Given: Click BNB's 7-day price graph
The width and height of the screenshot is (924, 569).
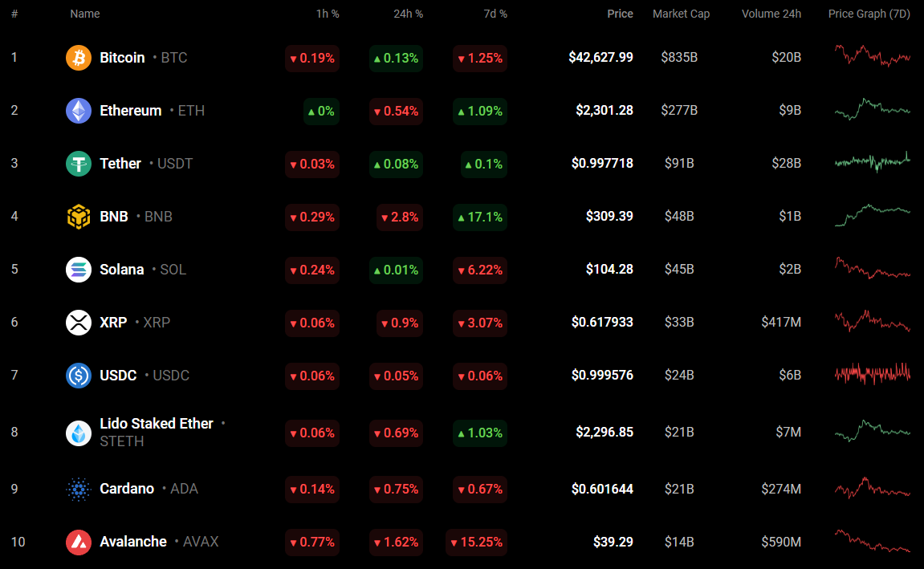Looking at the screenshot, I should (x=873, y=215).
